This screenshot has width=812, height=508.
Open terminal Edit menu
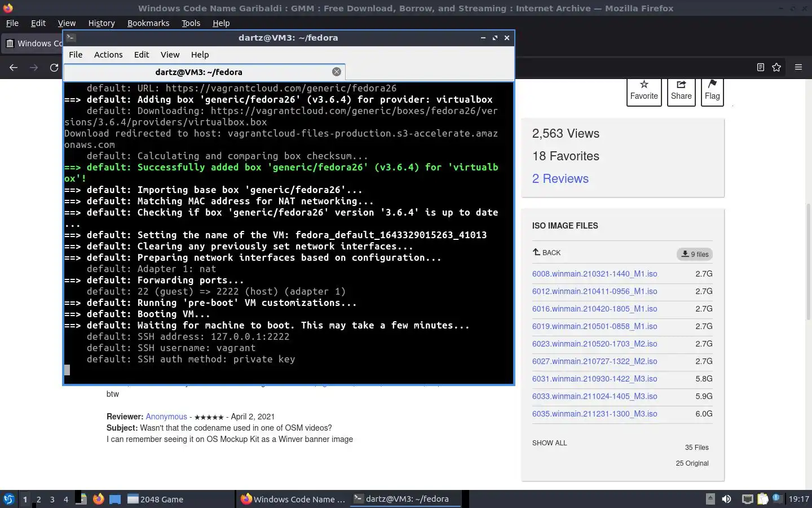click(x=142, y=55)
